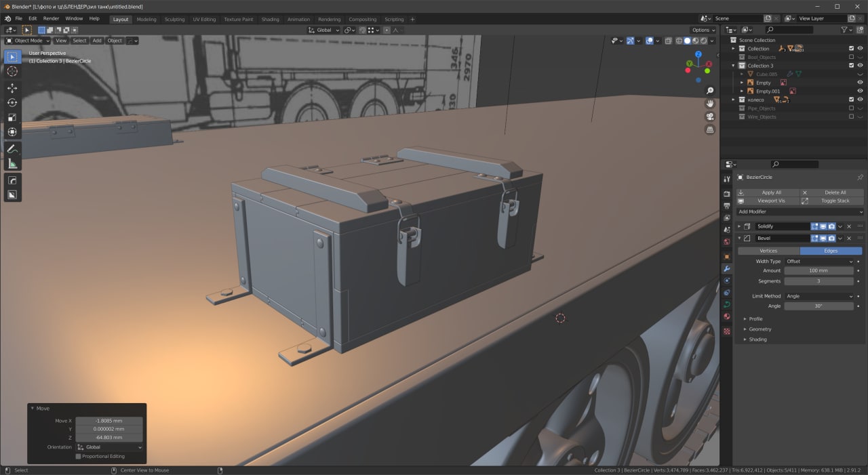Toggle X-ray mode icon
Viewport: 868px width, 475px height.
pyautogui.click(x=669, y=41)
